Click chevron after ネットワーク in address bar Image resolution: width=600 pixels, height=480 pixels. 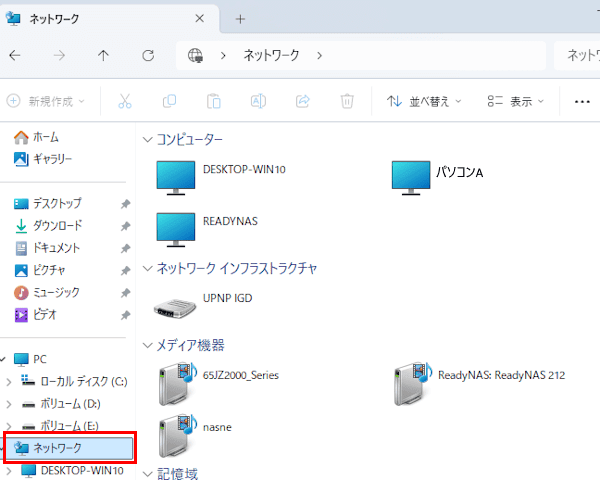coord(320,56)
